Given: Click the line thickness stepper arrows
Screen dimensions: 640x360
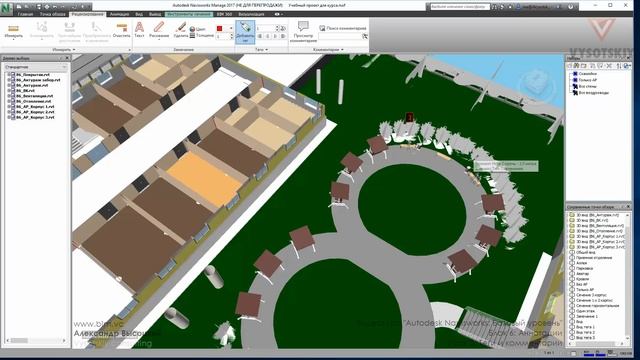Looking at the screenshot, I should pyautogui.click(x=231, y=36).
